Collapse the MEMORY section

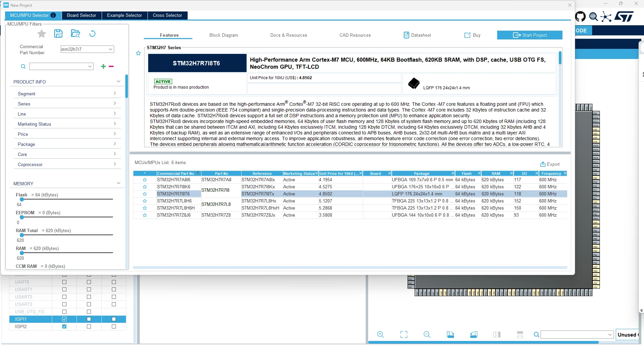coord(119,183)
